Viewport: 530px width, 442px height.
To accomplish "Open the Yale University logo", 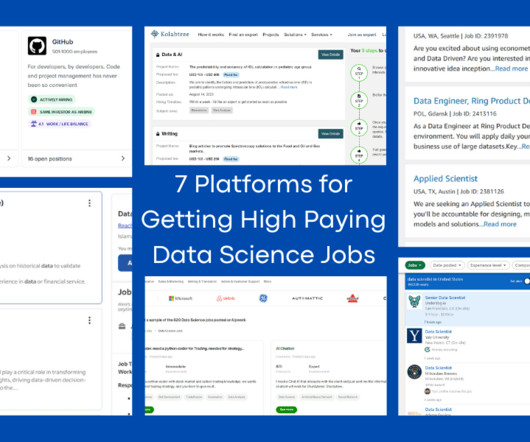I will click(414, 336).
